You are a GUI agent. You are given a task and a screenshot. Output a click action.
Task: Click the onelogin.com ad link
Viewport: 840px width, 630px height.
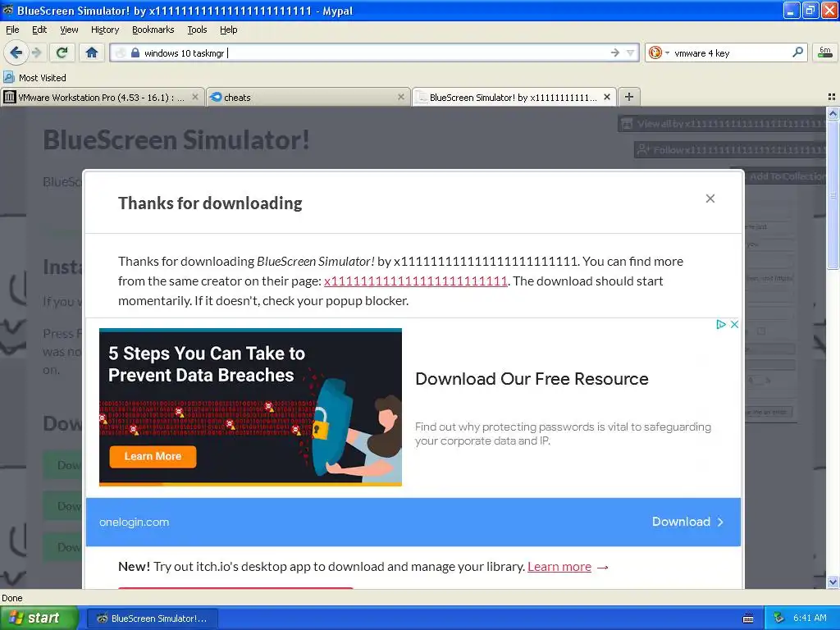[x=134, y=522]
